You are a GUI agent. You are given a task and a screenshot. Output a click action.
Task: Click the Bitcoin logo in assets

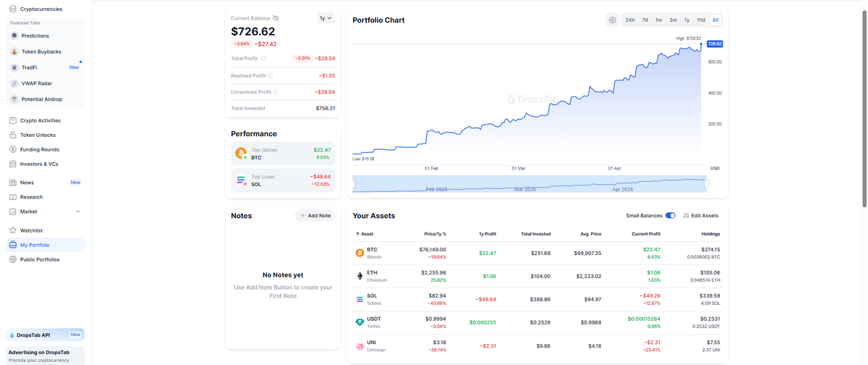pos(359,253)
